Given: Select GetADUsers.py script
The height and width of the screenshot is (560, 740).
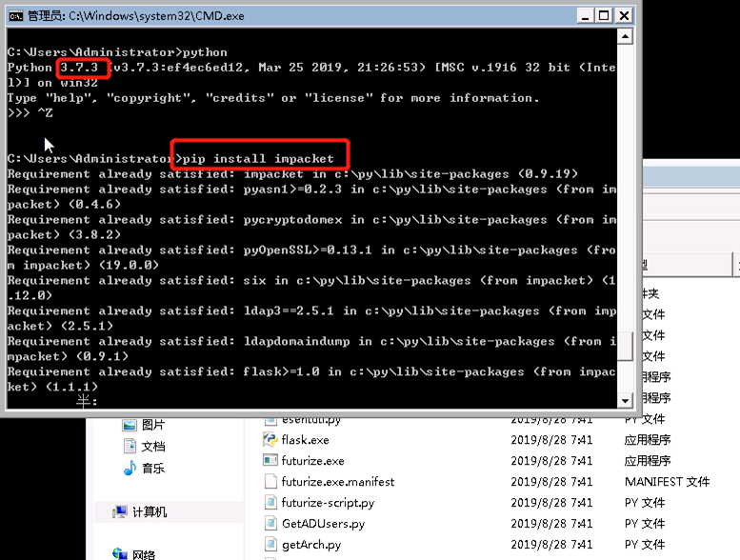Looking at the screenshot, I should [323, 524].
